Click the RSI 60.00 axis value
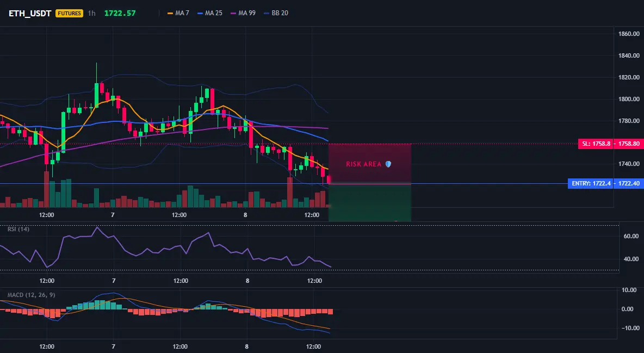The image size is (644, 353). (x=631, y=236)
